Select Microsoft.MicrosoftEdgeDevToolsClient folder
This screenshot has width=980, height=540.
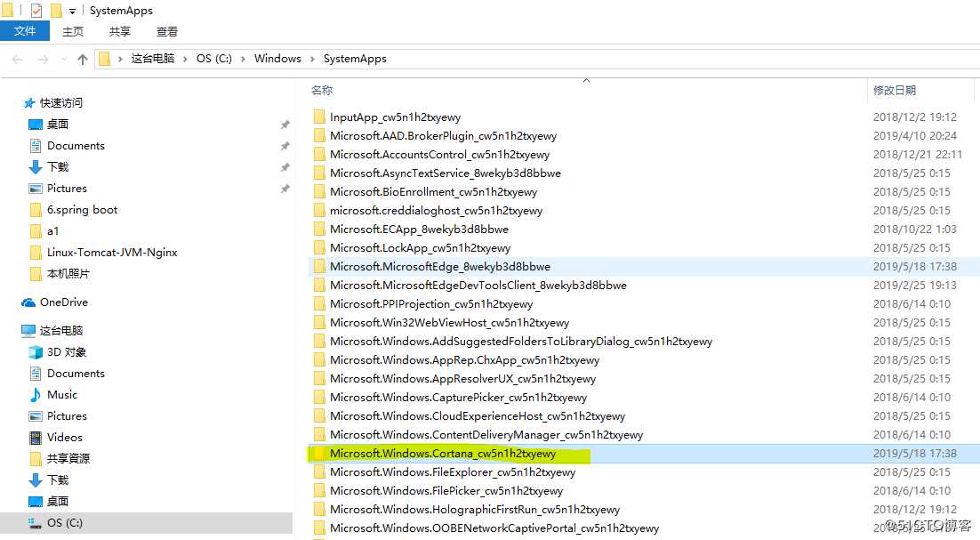click(x=478, y=286)
